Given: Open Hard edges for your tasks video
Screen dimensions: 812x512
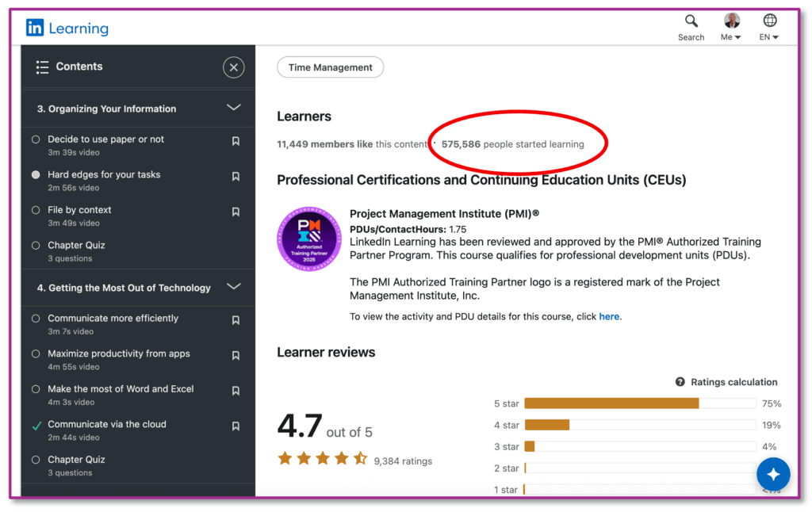Looking at the screenshot, I should [104, 174].
